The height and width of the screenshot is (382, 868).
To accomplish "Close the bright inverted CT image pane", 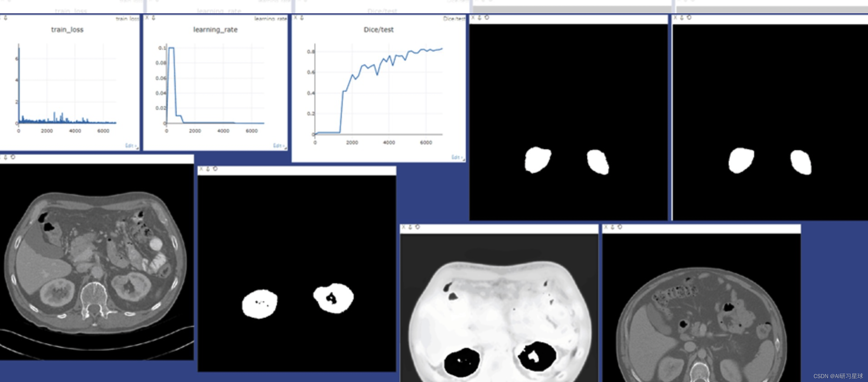I will click(x=403, y=227).
